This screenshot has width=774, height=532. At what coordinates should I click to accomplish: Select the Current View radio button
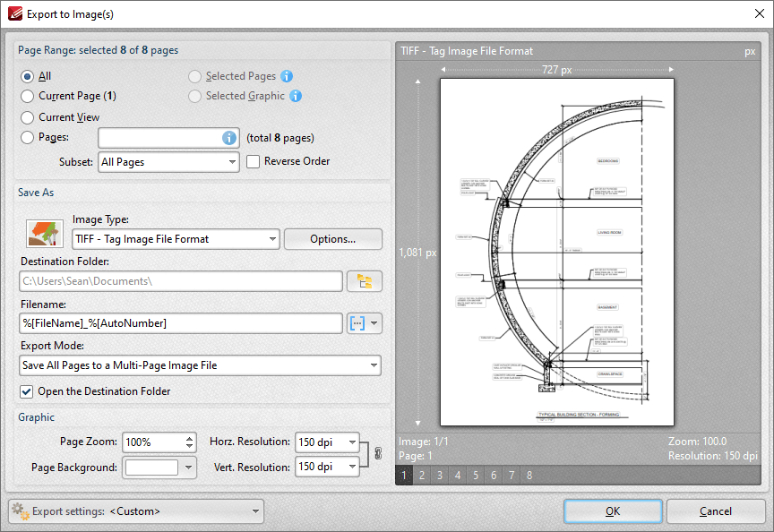[28, 116]
